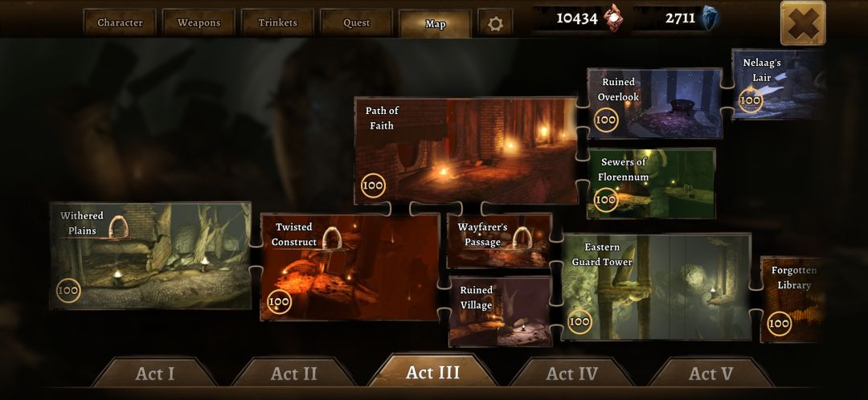Click the portal arch icon on Twisted Construct
868x400 pixels.
point(332,239)
